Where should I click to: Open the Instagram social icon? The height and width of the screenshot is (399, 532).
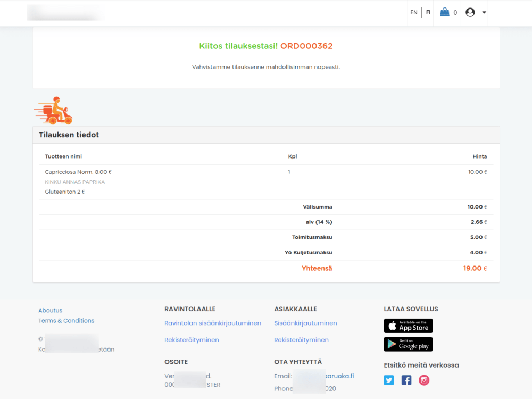(424, 380)
